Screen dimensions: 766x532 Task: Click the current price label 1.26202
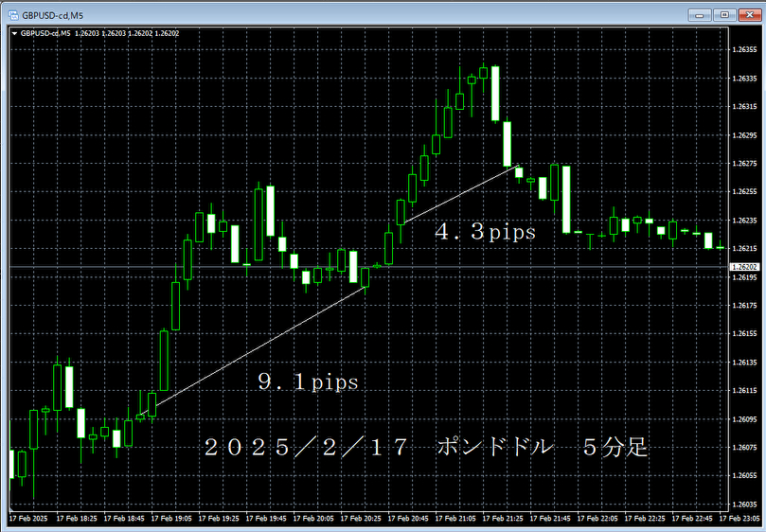[x=744, y=267]
